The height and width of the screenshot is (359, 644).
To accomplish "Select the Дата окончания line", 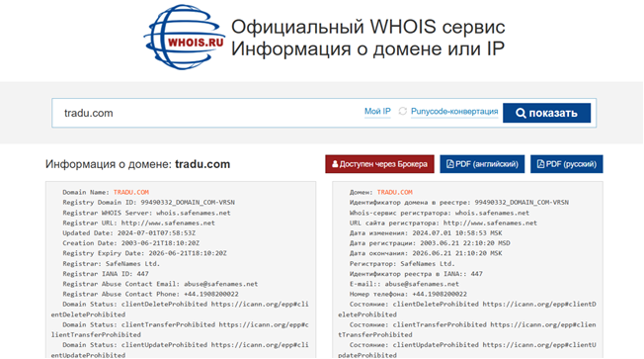I will [x=426, y=253].
